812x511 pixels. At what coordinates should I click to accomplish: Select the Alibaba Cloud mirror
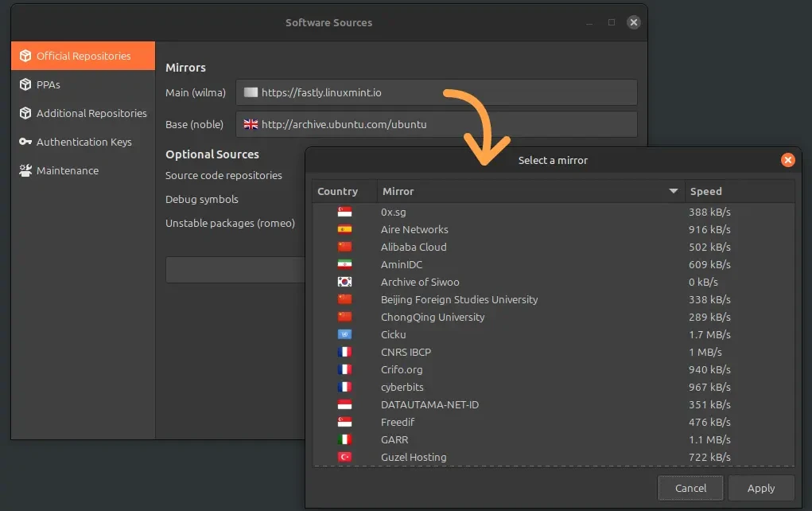point(553,248)
